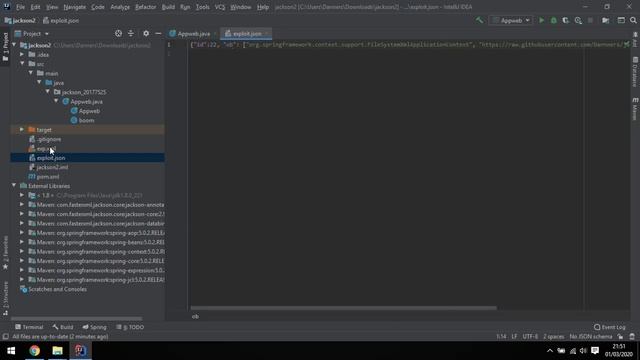Run with coverage icon in toolbar
The height and width of the screenshot is (360, 640).
point(566,20)
